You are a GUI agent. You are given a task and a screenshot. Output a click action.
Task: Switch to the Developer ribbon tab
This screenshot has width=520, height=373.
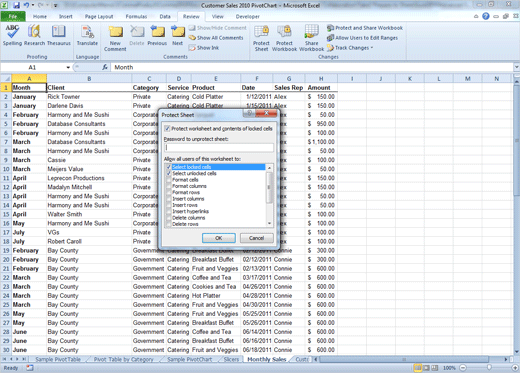click(247, 16)
